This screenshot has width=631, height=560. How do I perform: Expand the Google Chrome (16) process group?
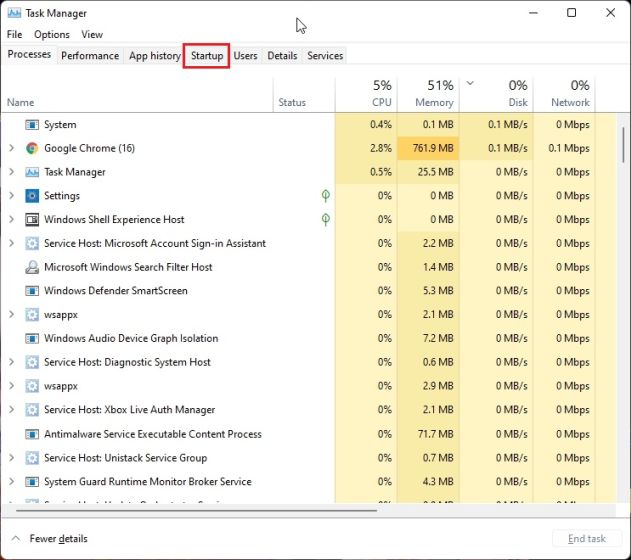[x=12, y=148]
